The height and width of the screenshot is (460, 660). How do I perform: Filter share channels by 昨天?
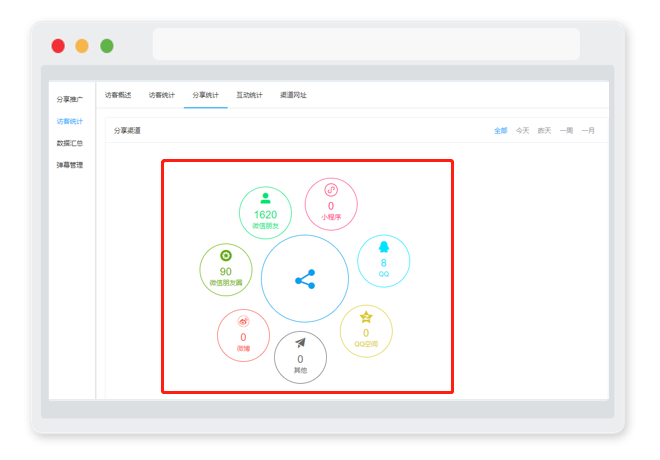pyautogui.click(x=544, y=130)
